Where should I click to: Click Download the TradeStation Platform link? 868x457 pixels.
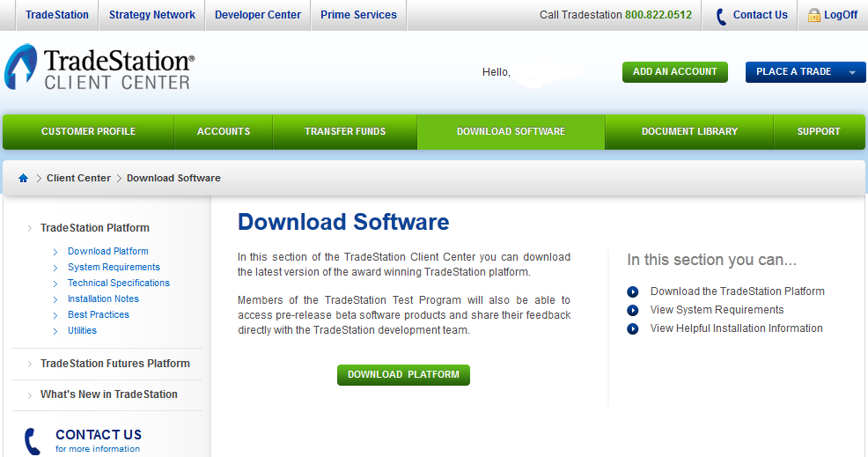coord(738,291)
